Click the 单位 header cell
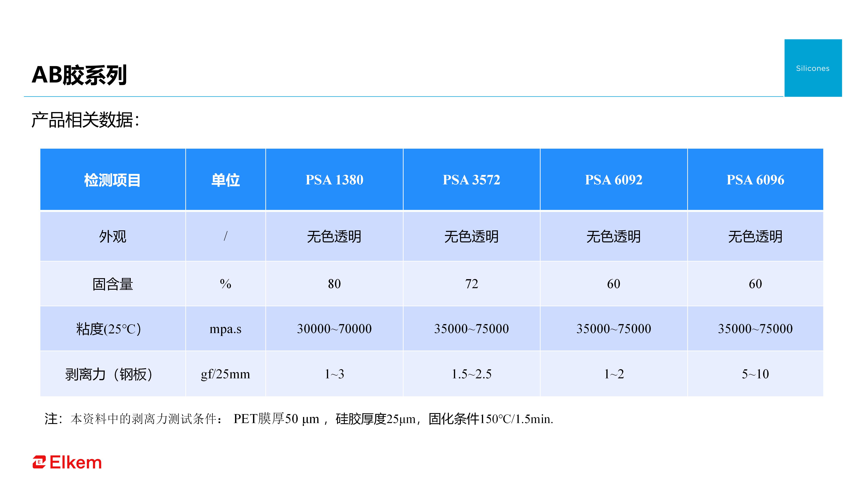Image resolution: width=868 pixels, height=488 pixels. point(225,180)
